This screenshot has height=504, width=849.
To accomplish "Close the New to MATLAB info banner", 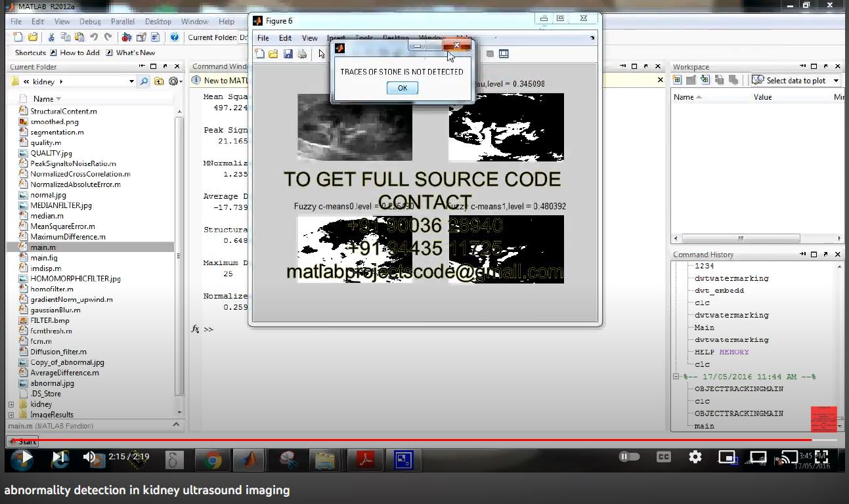I will click(661, 80).
